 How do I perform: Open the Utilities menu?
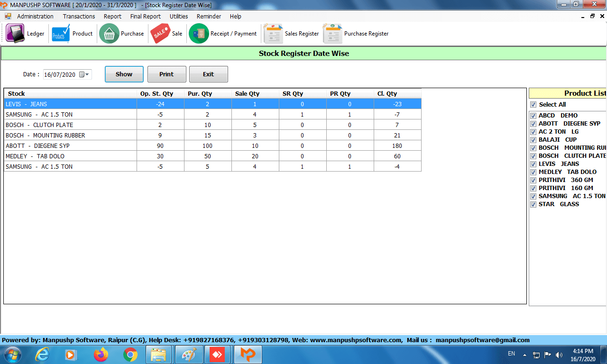(179, 16)
